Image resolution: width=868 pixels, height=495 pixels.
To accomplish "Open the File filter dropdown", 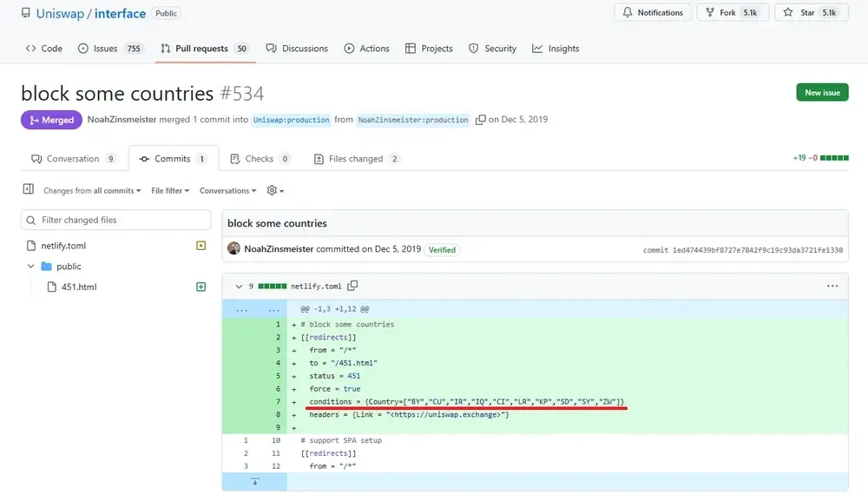I will (x=170, y=190).
